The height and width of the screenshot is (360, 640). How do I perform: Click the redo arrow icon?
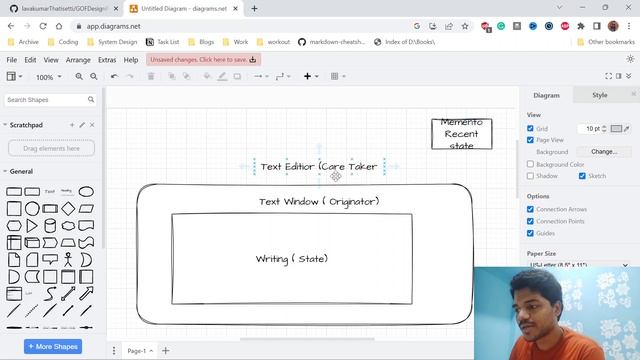(x=130, y=76)
